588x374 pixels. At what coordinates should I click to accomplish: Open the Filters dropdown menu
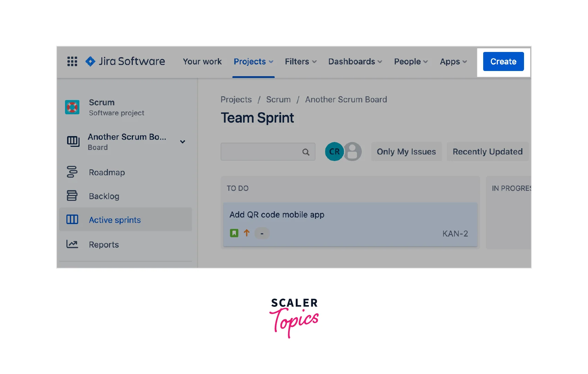point(301,62)
